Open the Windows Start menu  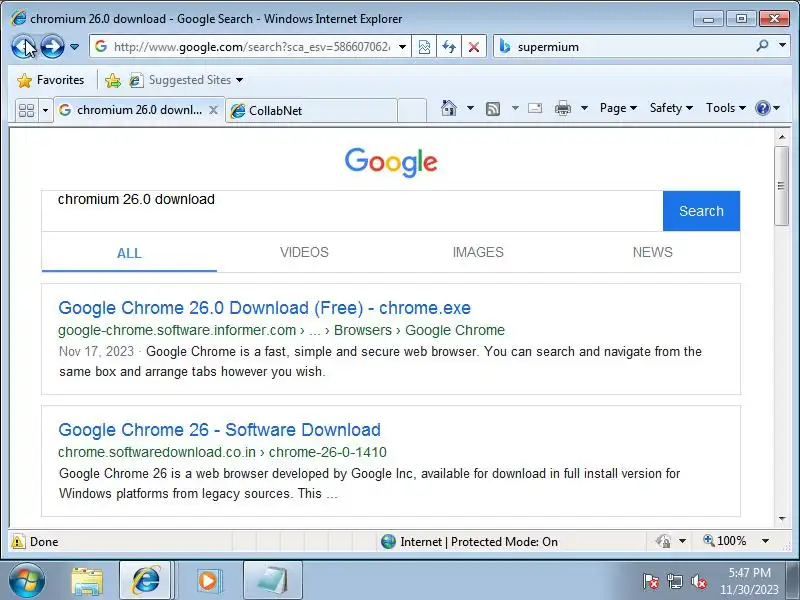tap(26, 580)
